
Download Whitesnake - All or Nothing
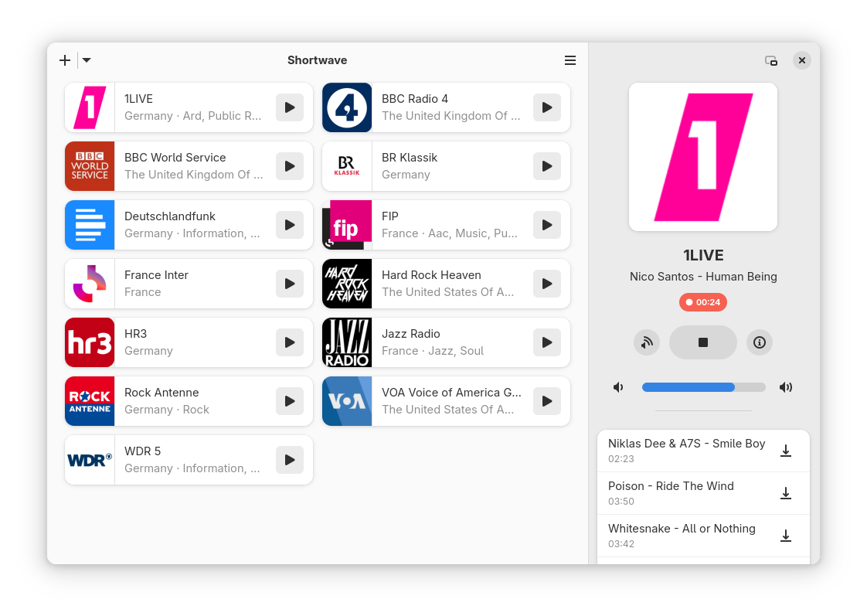[786, 536]
